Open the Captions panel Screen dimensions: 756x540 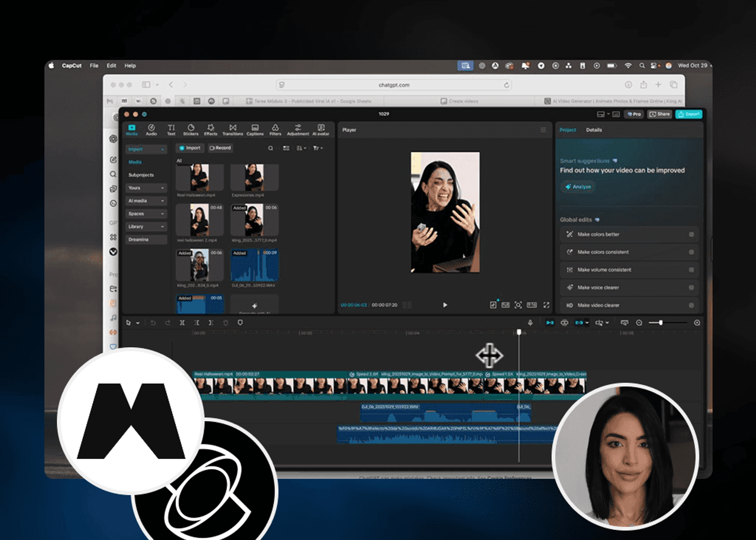255,130
